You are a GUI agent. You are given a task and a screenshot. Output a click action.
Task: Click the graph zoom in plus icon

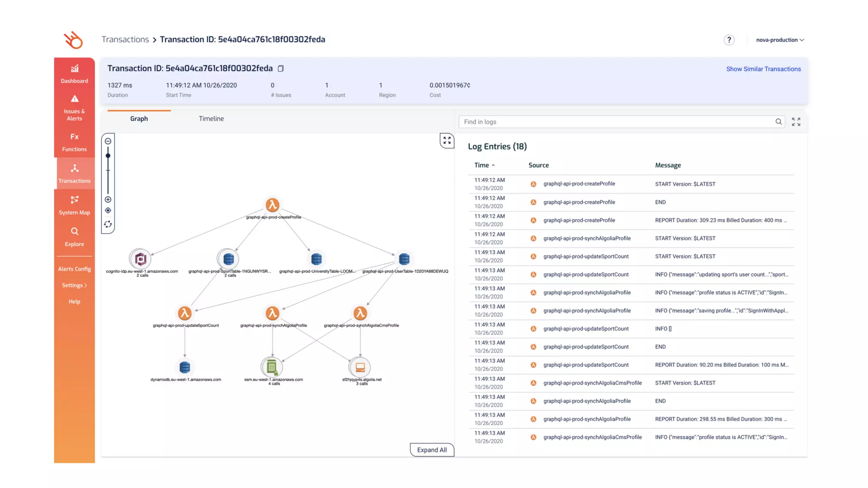click(x=108, y=200)
